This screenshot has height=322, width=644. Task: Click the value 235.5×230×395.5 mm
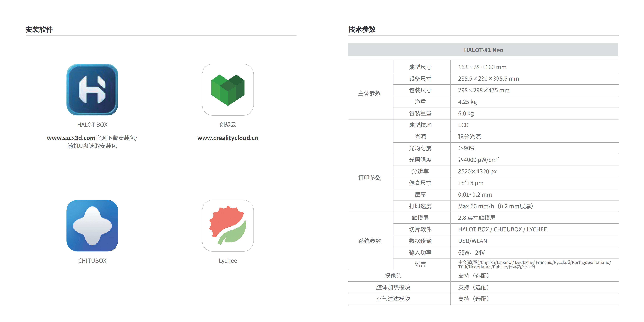point(489,79)
